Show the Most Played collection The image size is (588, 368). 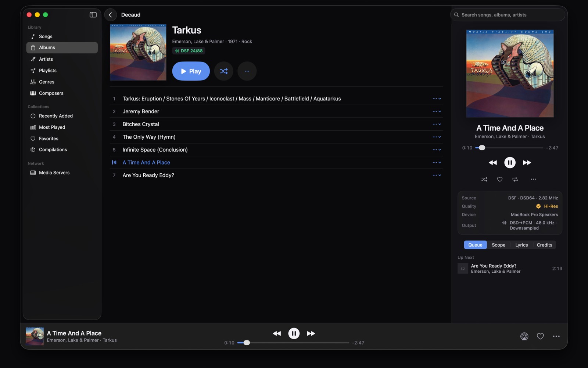tap(62, 127)
